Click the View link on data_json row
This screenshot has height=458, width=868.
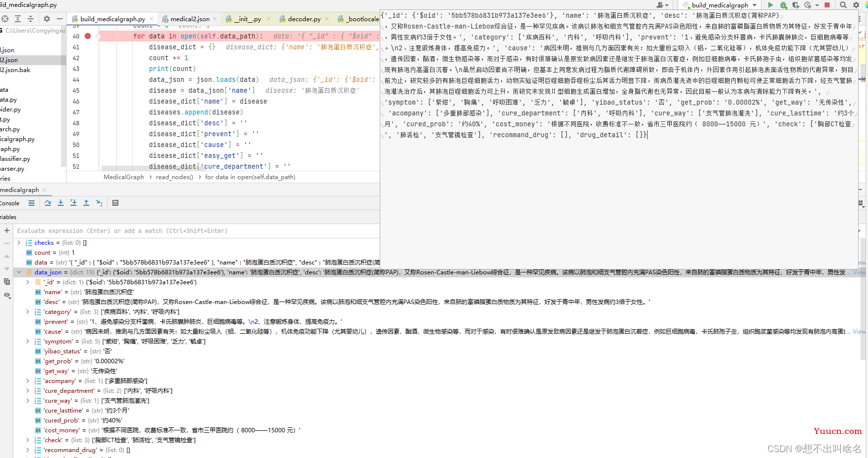859,272
